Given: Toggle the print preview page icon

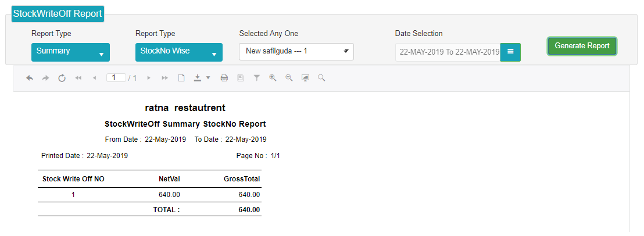Looking at the screenshot, I should click(241, 77).
